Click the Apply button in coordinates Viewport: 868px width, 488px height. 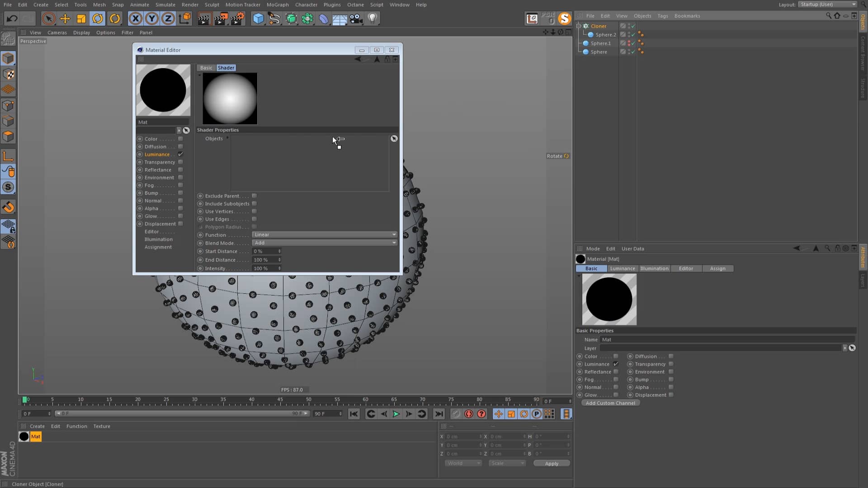tap(551, 464)
